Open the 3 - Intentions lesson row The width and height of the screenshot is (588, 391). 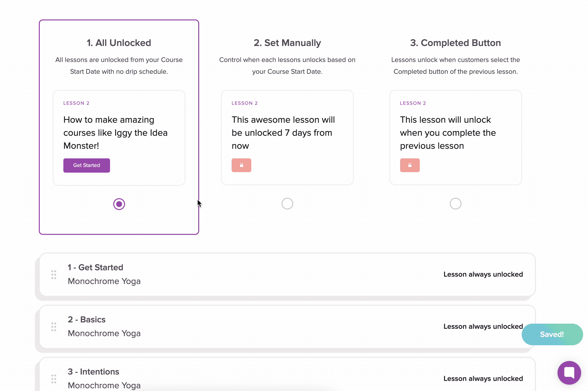coord(93,372)
